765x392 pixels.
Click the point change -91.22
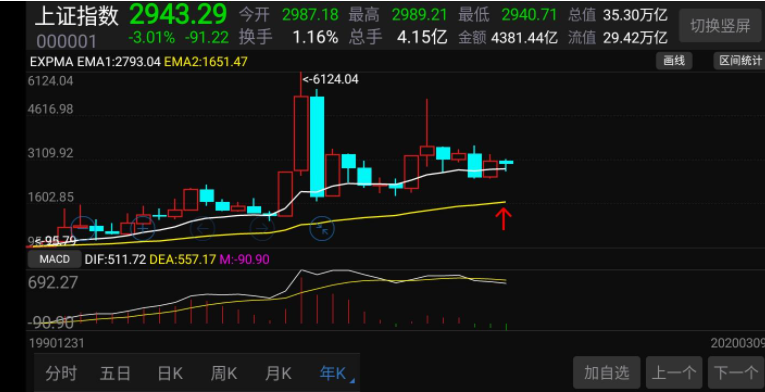[x=206, y=37]
